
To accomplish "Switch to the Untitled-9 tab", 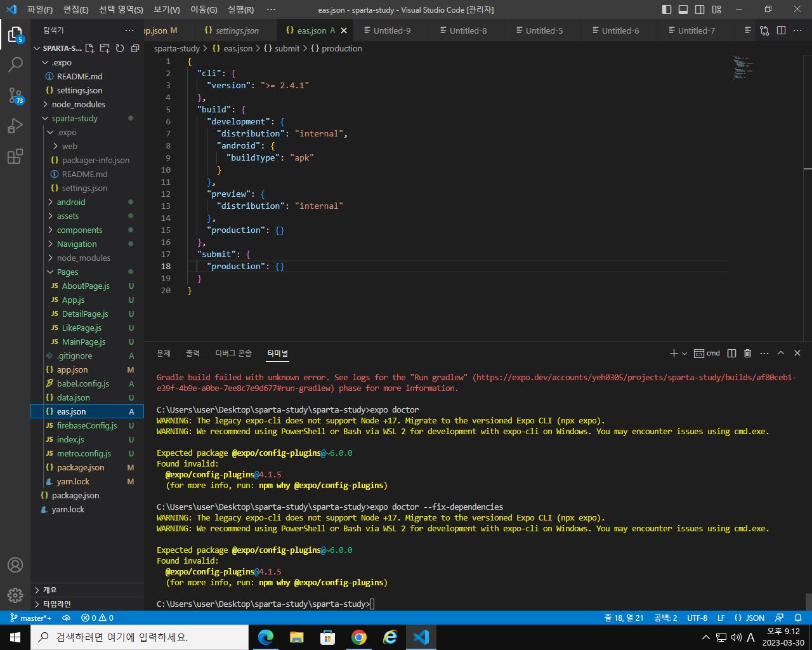I will tap(392, 30).
